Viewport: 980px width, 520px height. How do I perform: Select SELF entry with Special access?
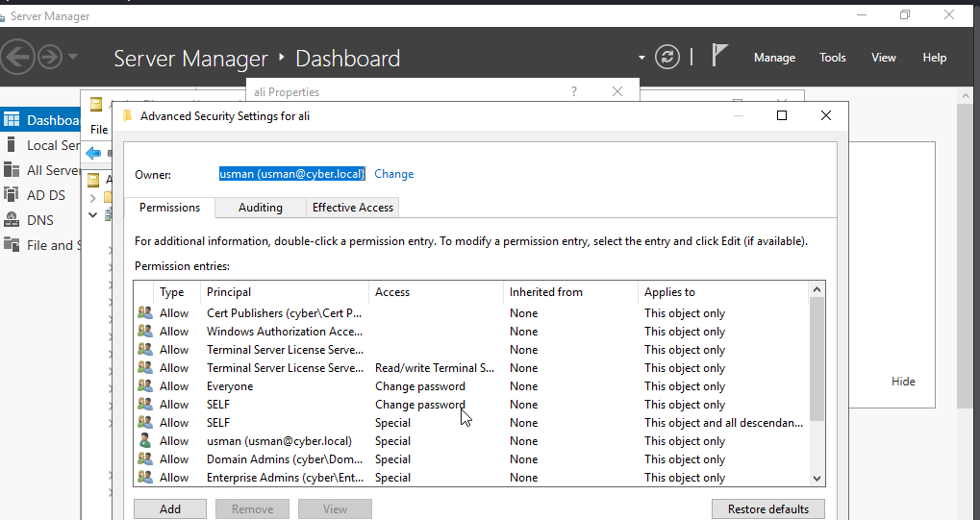[471, 423]
